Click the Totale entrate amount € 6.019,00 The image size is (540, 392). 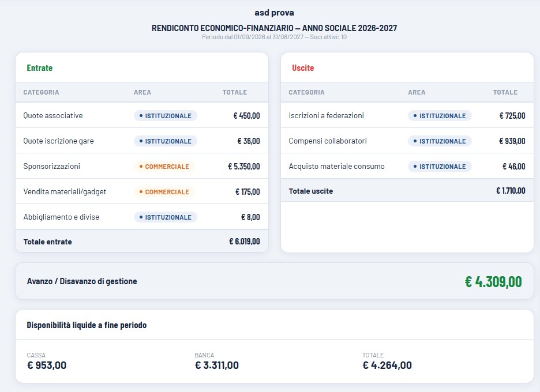245,242
